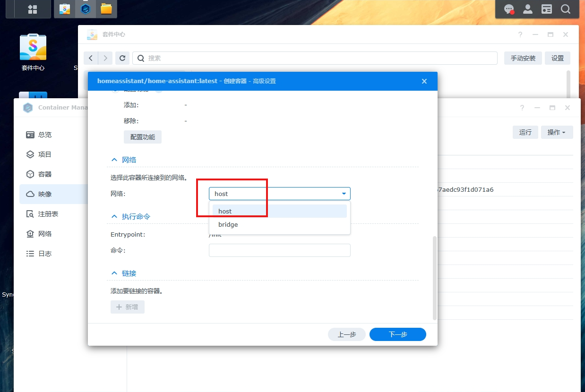Click the Container Manager taskbar icon
Image resolution: width=585 pixels, height=392 pixels.
coord(85,9)
